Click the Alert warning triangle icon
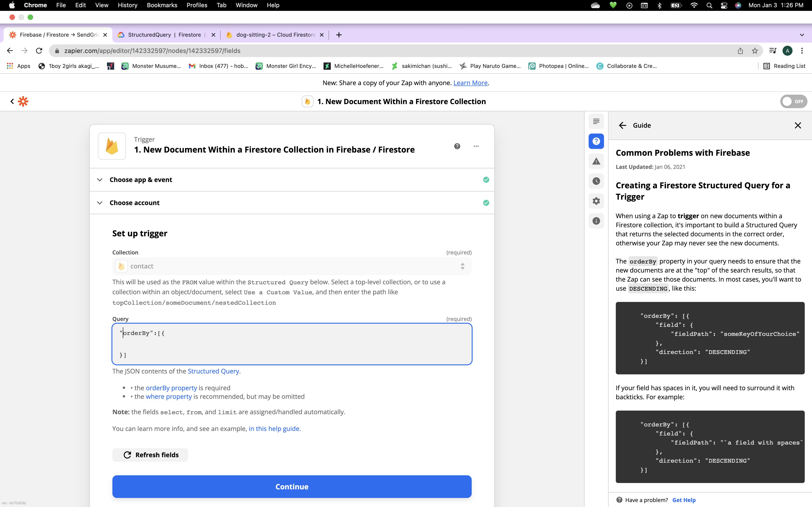This screenshot has width=812, height=507. (x=596, y=161)
